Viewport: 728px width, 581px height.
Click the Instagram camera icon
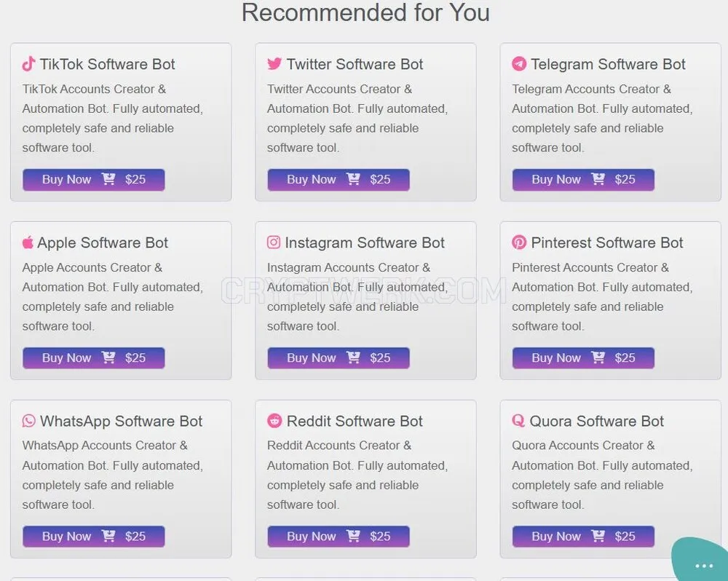(274, 242)
